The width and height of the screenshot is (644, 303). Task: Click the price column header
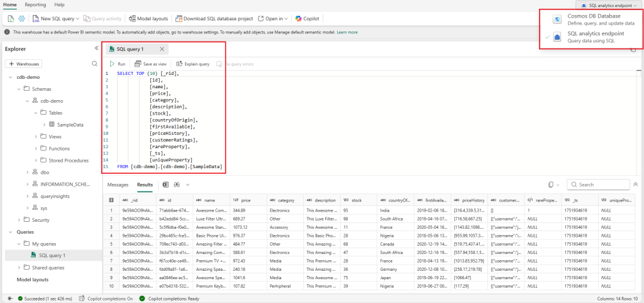pos(248,200)
